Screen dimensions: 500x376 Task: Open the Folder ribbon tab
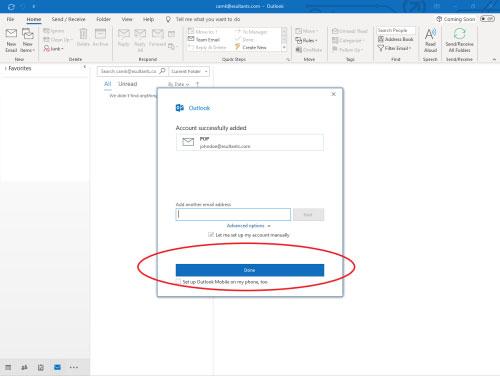click(103, 19)
